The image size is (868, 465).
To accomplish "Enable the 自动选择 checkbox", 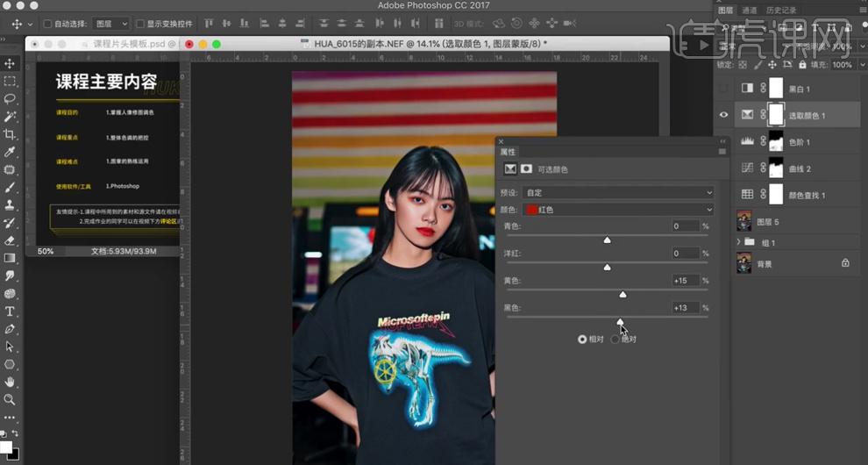I will point(47,24).
